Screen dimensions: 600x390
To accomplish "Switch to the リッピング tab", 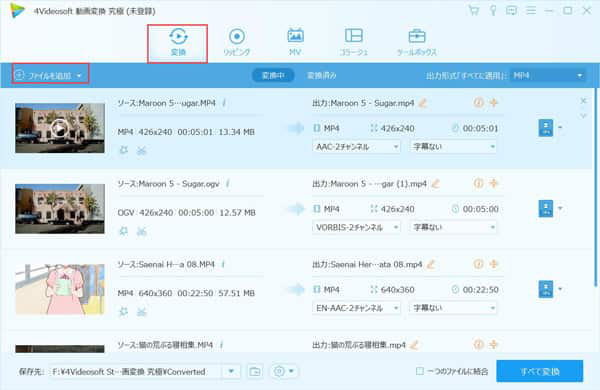I will pyautogui.click(x=236, y=42).
